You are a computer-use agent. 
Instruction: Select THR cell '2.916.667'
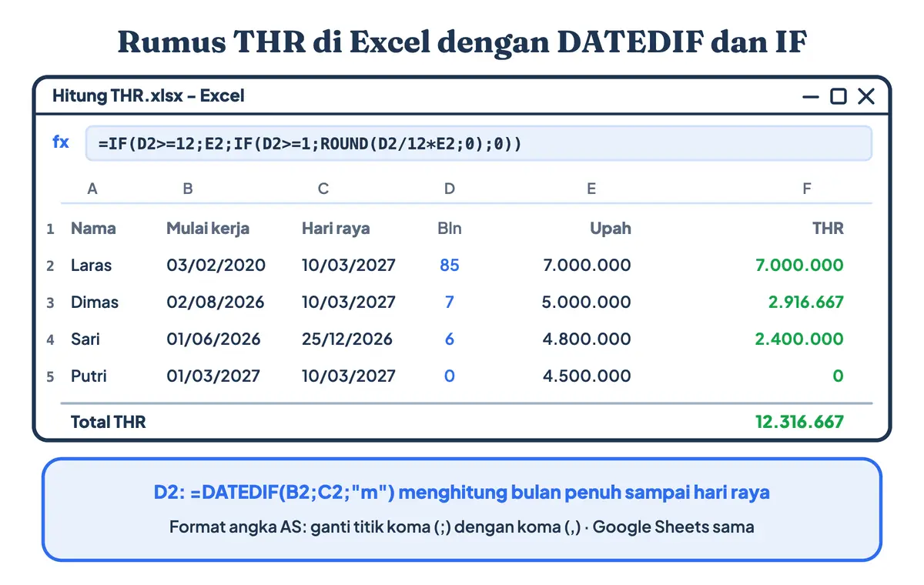806,303
